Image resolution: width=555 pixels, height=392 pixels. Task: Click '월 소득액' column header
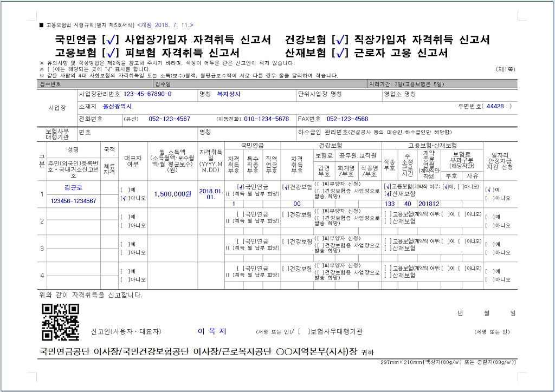coord(172,161)
